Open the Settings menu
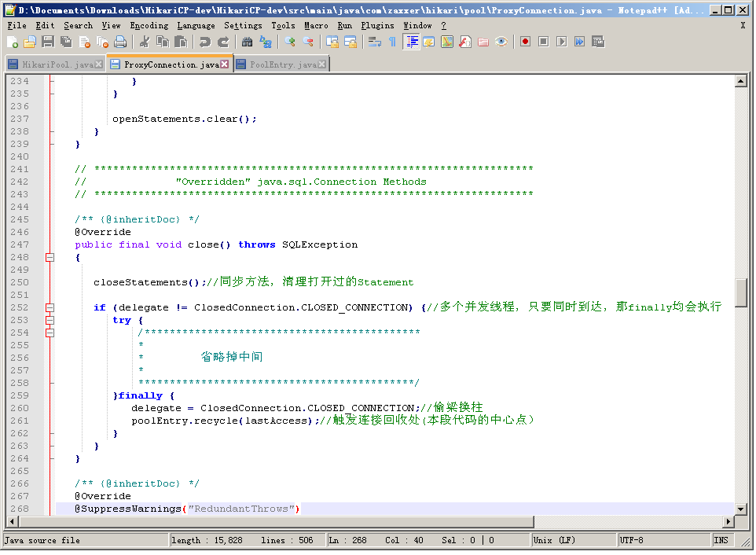 pyautogui.click(x=243, y=26)
